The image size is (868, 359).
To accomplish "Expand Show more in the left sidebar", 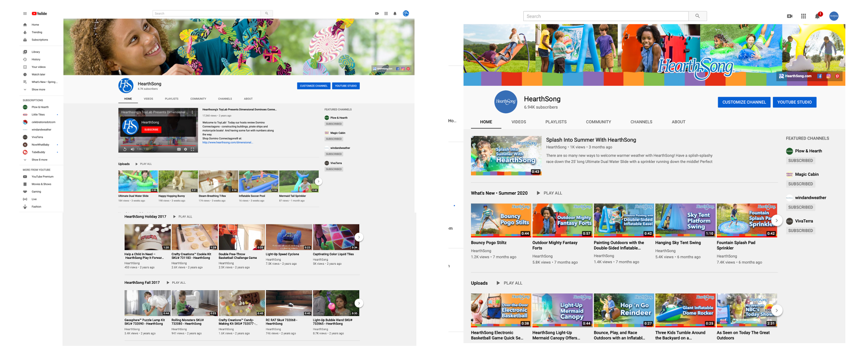I will click(38, 90).
